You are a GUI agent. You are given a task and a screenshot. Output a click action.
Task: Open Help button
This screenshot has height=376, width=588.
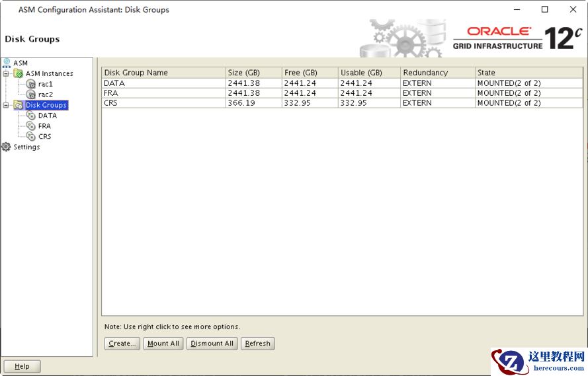22,366
